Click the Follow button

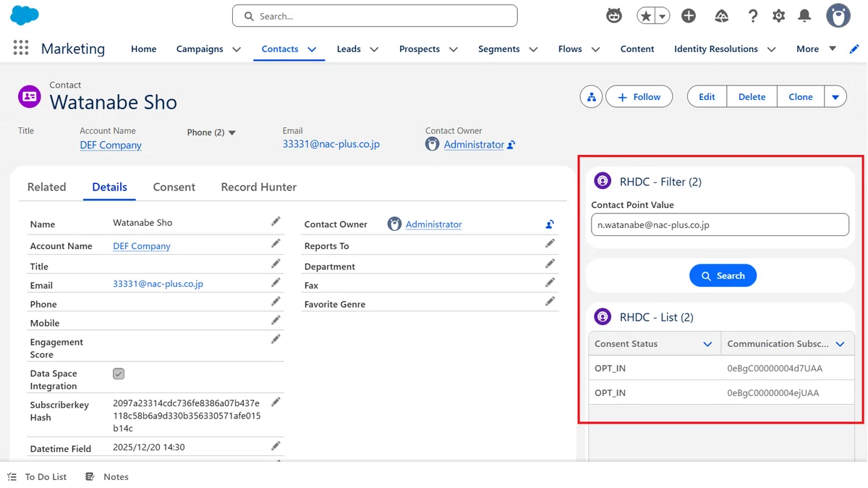639,97
